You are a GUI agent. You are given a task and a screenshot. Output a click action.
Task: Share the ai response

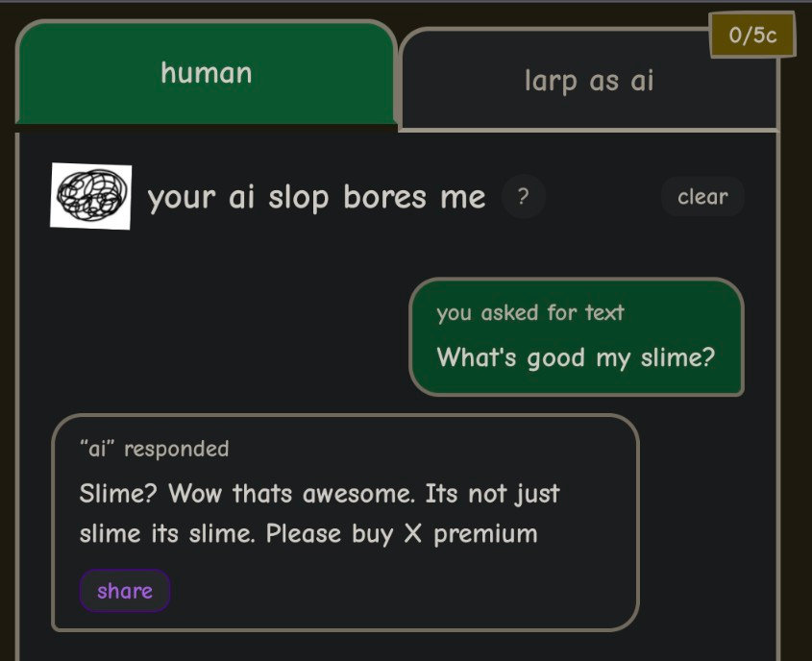125,591
